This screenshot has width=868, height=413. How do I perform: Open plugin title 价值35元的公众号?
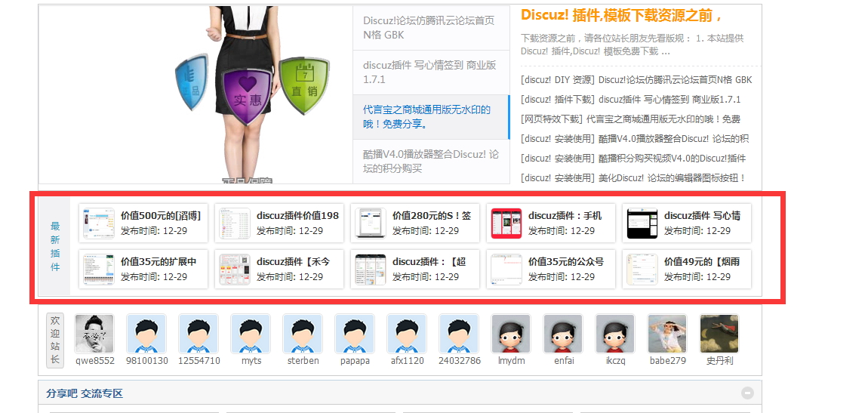pyautogui.click(x=566, y=262)
